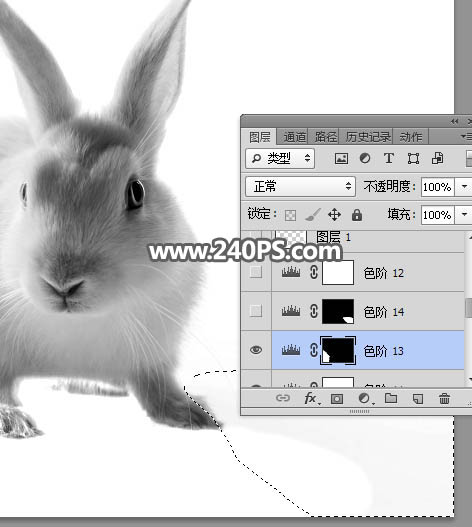Select layer named 色阶 13
The image size is (472, 527).
[384, 351]
